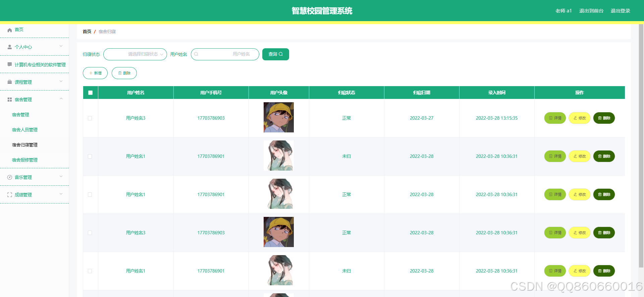Click the 用户姓名 search input field
This screenshot has width=644, height=297.
[x=225, y=54]
